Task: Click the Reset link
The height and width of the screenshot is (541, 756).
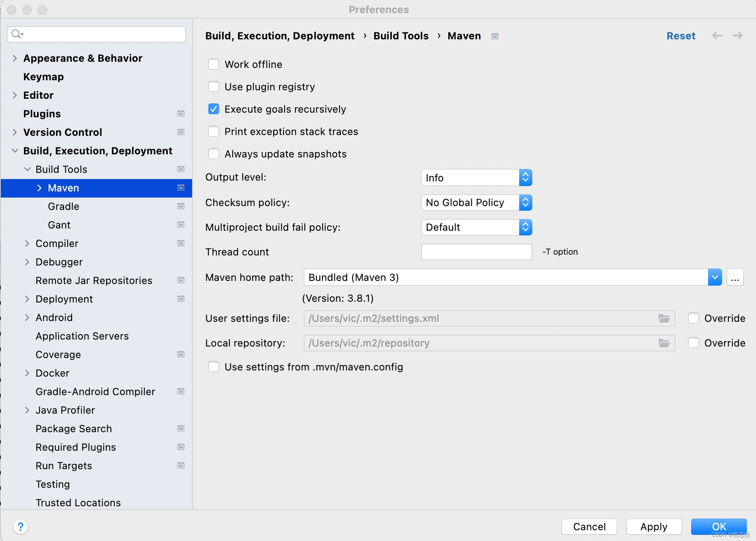Action: click(x=681, y=36)
